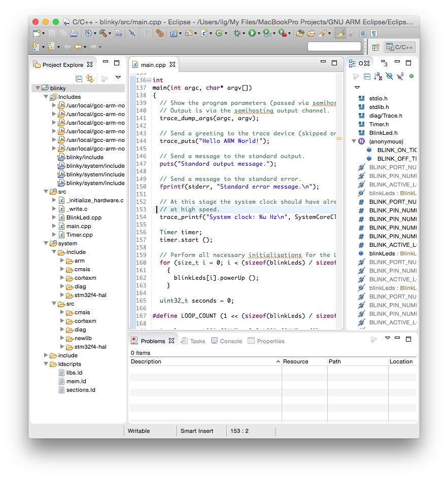Screen dimensions: 448x479
Task: Toggle Hide Fields in the Outline view
Action: [x=389, y=76]
